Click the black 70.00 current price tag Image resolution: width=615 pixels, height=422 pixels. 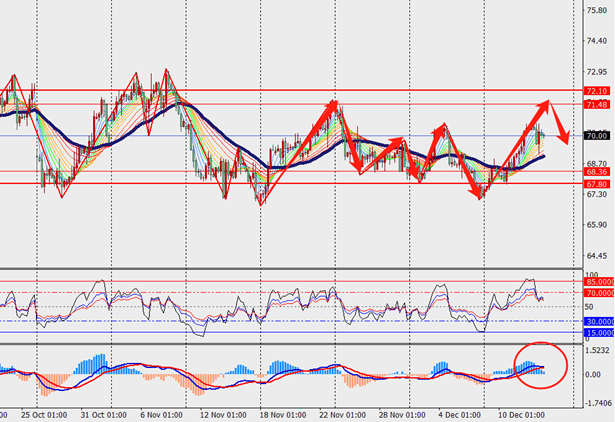click(x=597, y=136)
